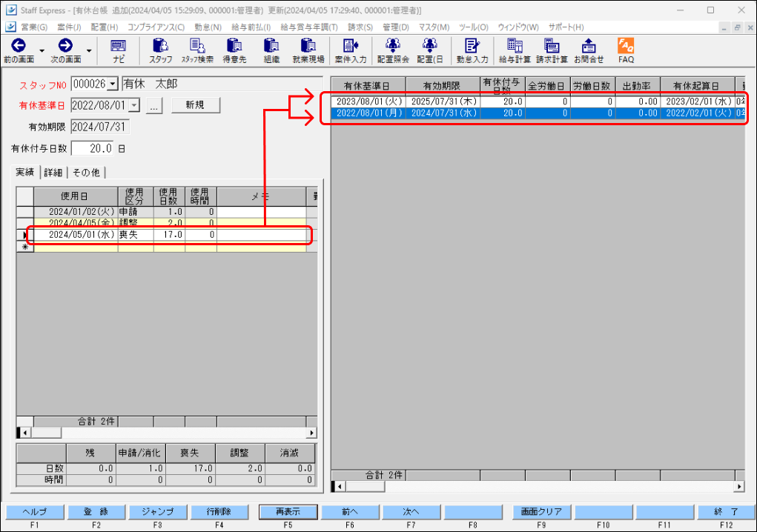Open the 勤怠入力 attendance icon
This screenshot has height=532, width=757.
point(472,46)
